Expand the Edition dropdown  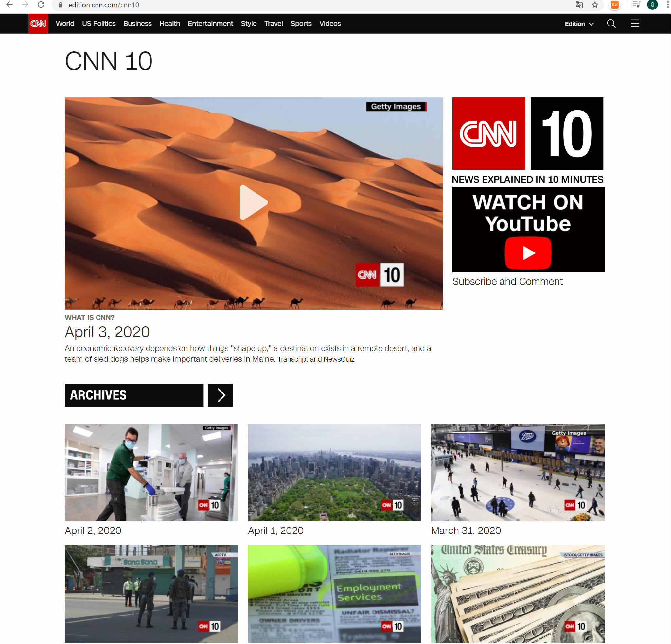tap(579, 24)
